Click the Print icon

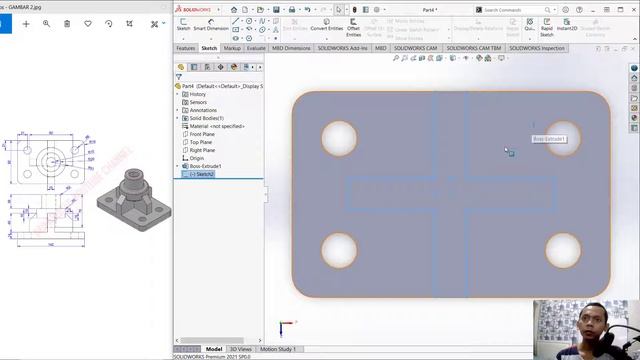click(292, 9)
